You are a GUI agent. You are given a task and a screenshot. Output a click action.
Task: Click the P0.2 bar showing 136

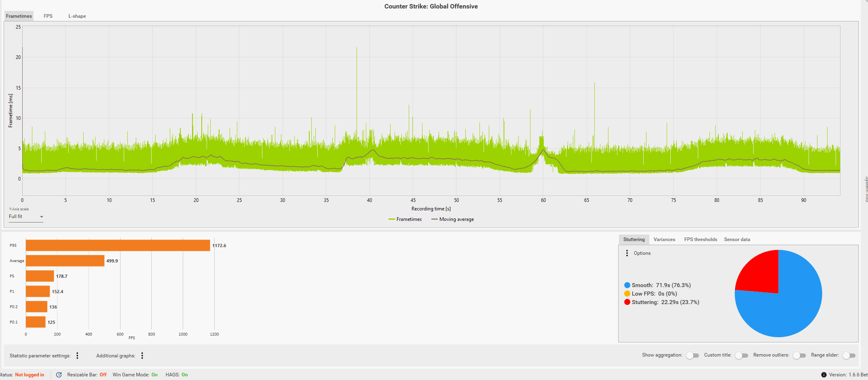(36, 307)
